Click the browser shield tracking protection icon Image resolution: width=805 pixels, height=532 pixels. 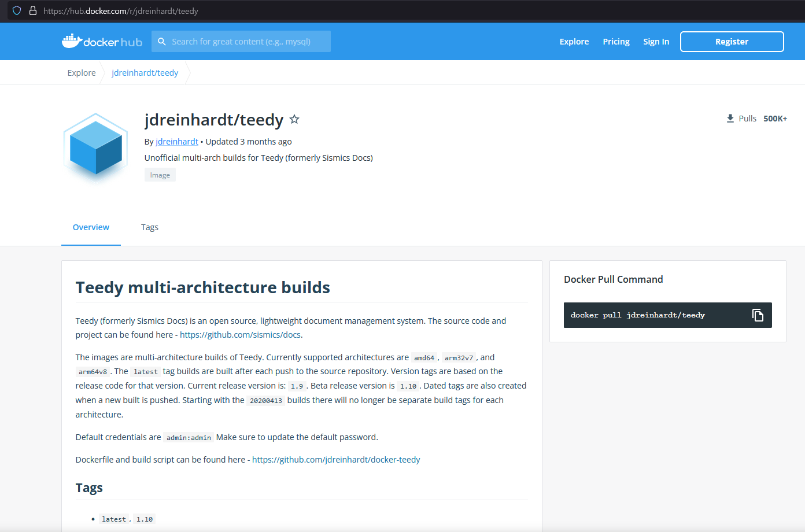(x=17, y=10)
